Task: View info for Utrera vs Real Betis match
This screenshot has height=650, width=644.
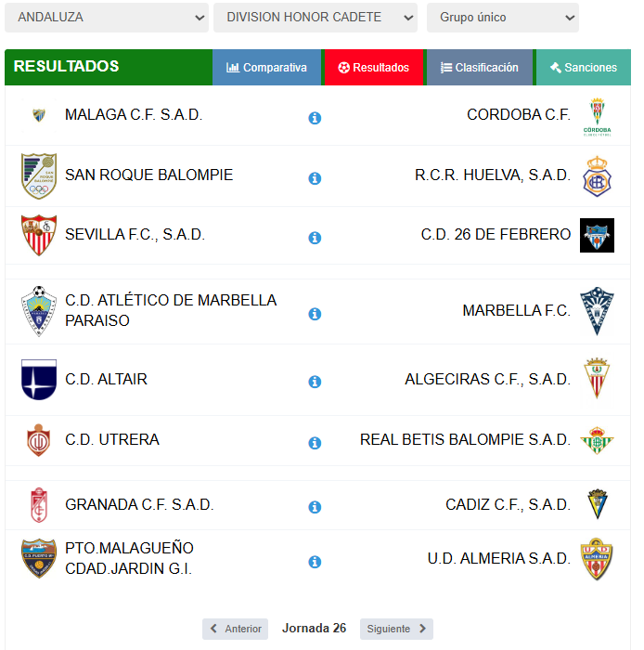Action: point(315,443)
